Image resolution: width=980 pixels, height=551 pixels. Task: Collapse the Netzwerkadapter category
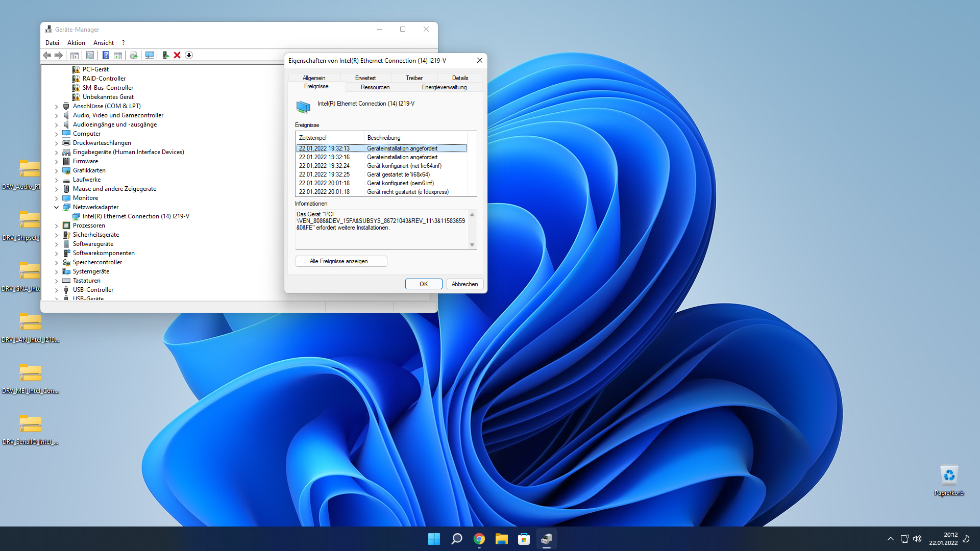point(57,207)
